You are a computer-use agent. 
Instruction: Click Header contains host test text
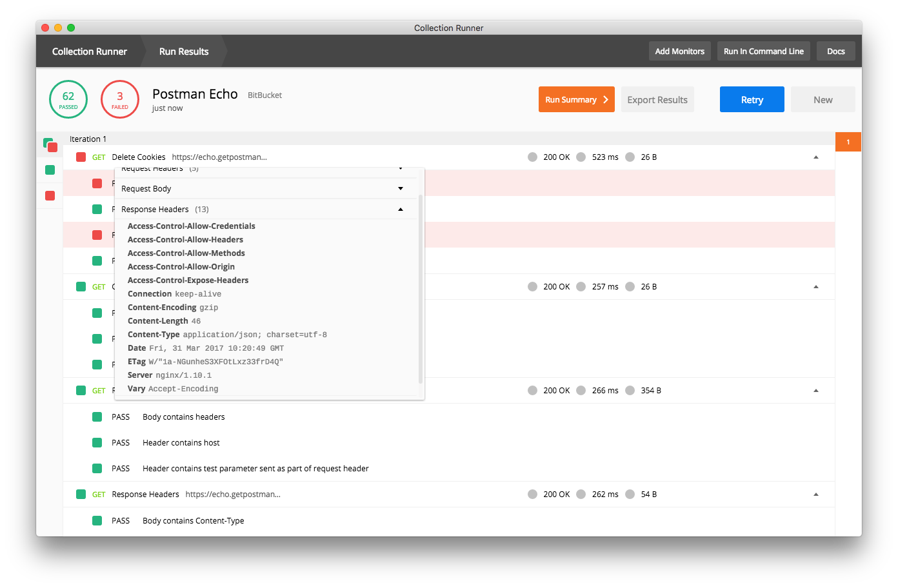tap(181, 443)
